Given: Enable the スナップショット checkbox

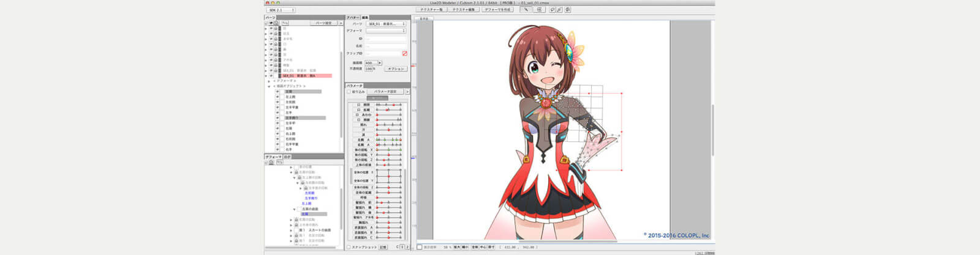Looking at the screenshot, I should tap(349, 247).
